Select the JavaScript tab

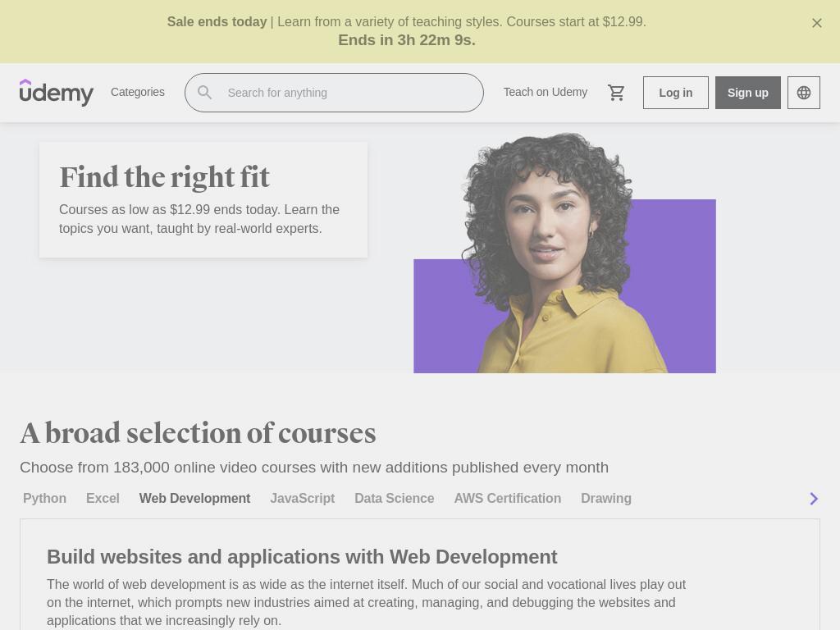pyautogui.click(x=303, y=498)
